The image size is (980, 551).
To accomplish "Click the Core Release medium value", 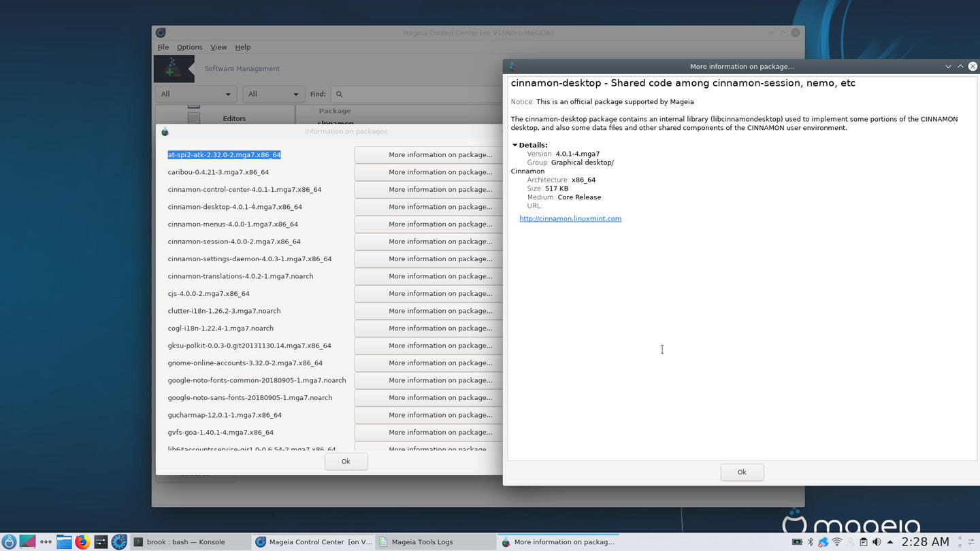I will [x=579, y=197].
